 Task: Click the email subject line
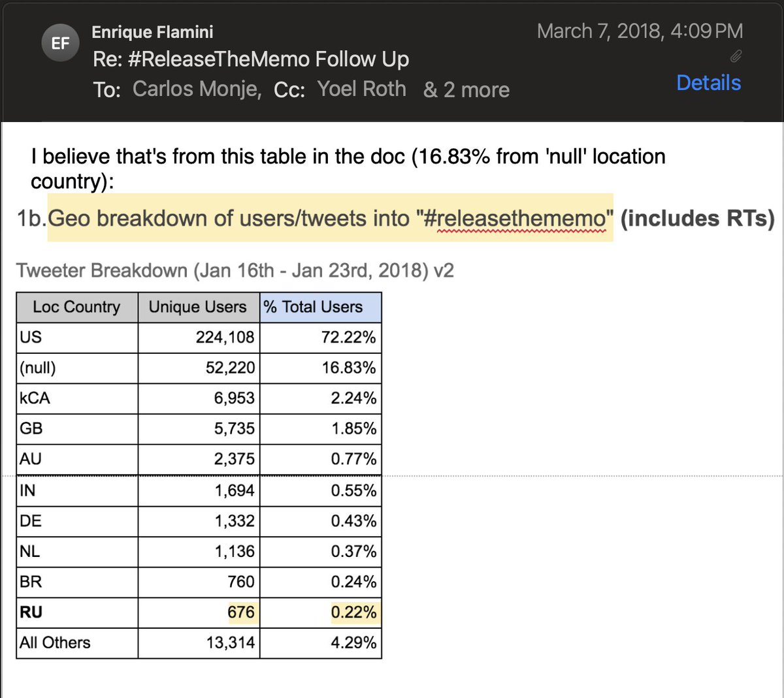click(251, 59)
